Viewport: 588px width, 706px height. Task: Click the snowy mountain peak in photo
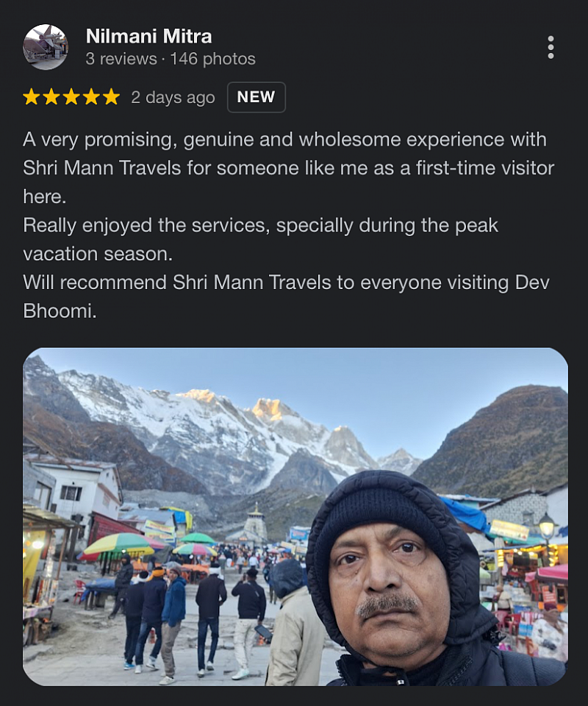coord(269,409)
